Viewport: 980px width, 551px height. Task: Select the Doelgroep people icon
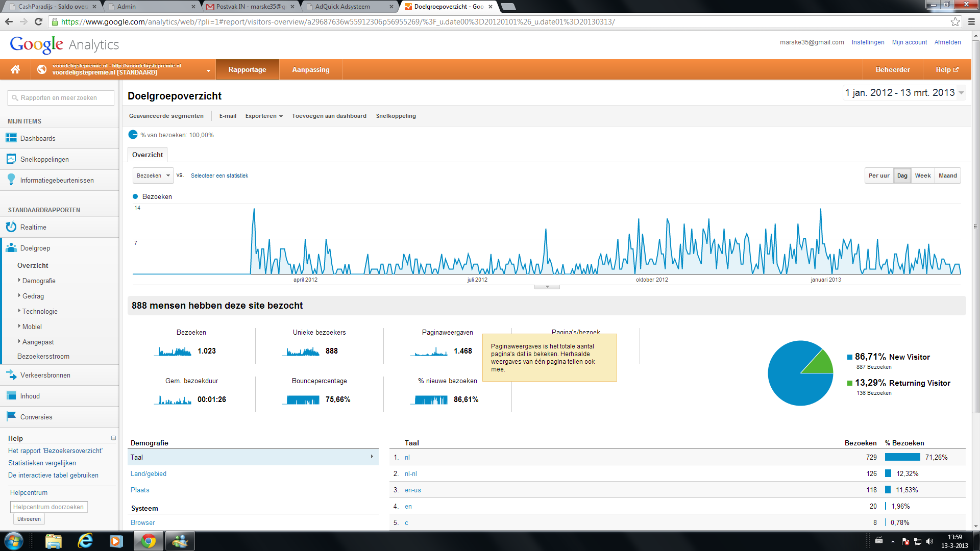pos(11,247)
